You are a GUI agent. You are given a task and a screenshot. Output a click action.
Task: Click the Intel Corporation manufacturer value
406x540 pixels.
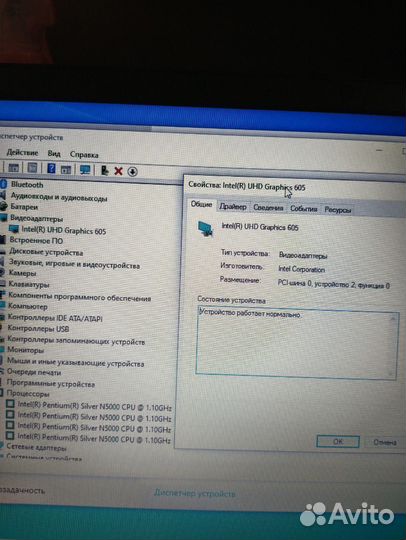click(x=301, y=269)
